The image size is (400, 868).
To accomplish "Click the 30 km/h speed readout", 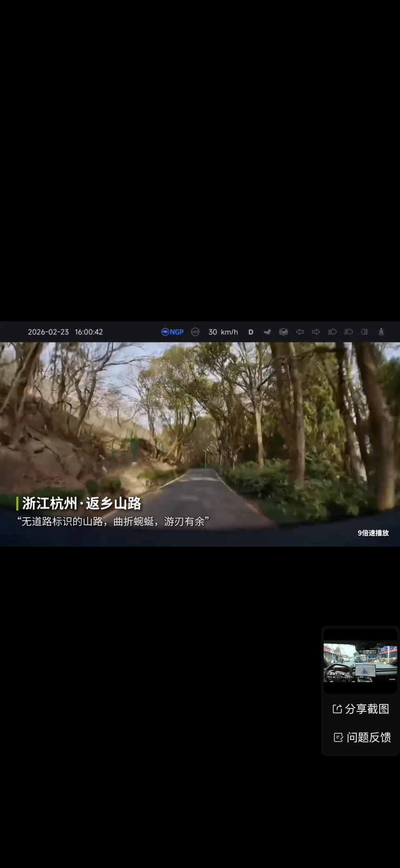I will point(223,332).
